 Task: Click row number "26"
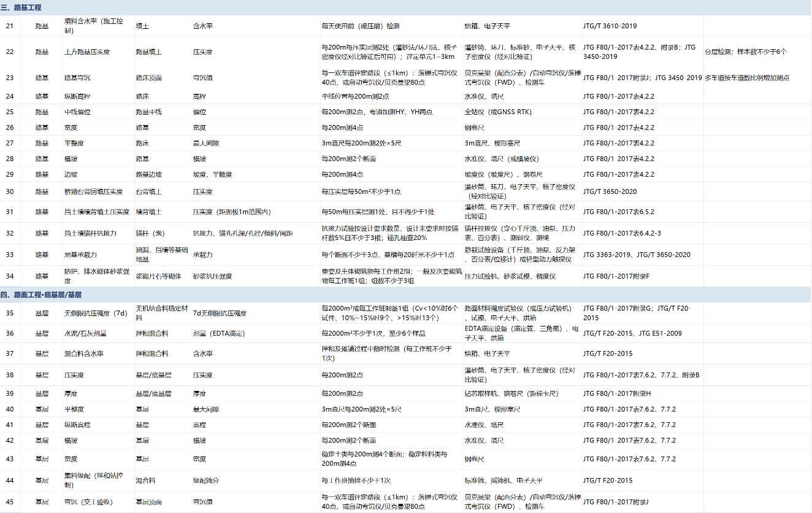tap(10, 128)
